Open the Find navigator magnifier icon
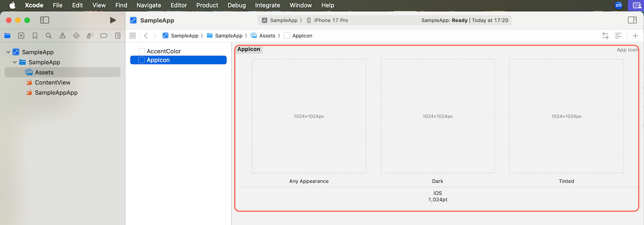 (49, 36)
